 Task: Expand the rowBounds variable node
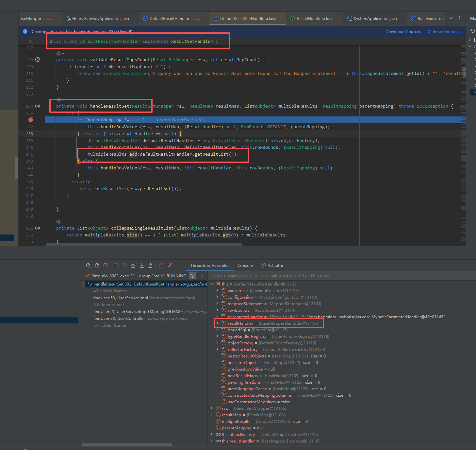tap(218, 310)
